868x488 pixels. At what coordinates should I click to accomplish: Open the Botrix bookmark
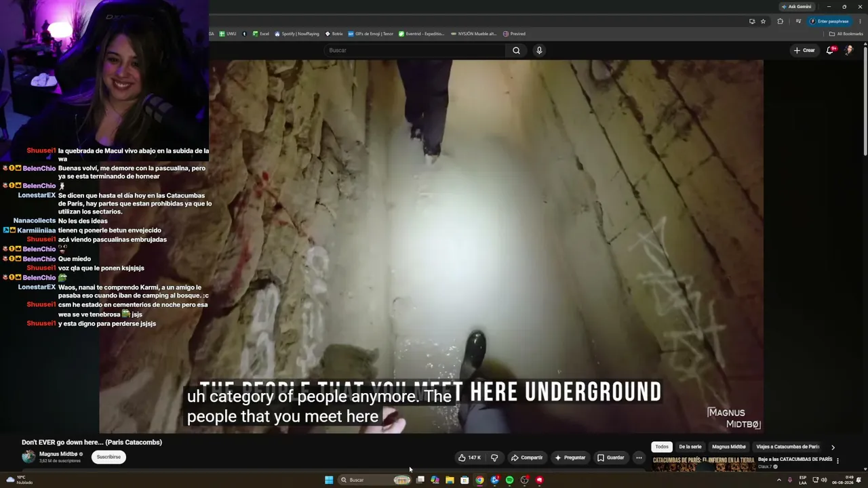[x=334, y=34]
